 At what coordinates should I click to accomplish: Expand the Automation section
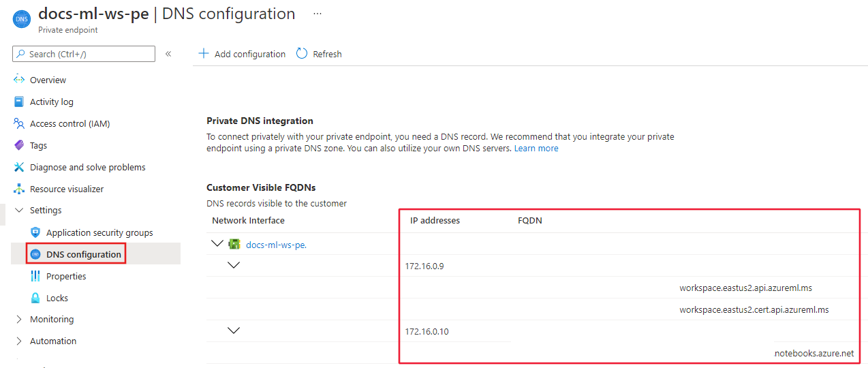pyautogui.click(x=19, y=341)
